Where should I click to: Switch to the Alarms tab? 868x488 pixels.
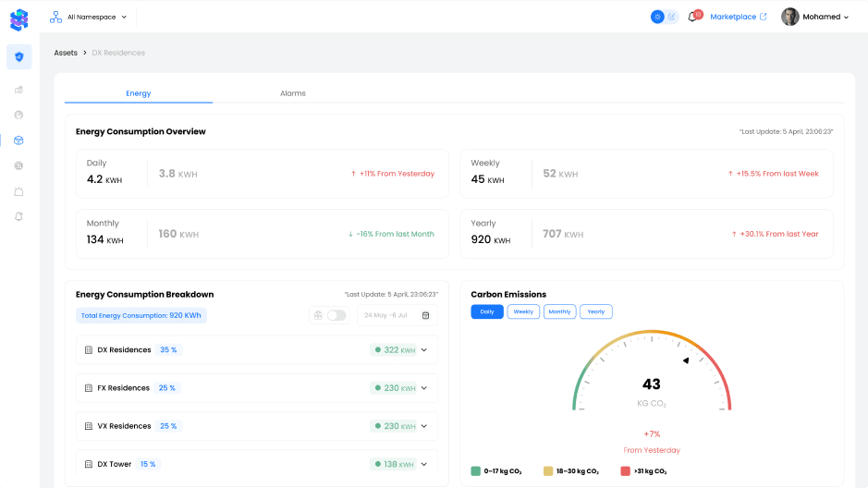pos(292,93)
